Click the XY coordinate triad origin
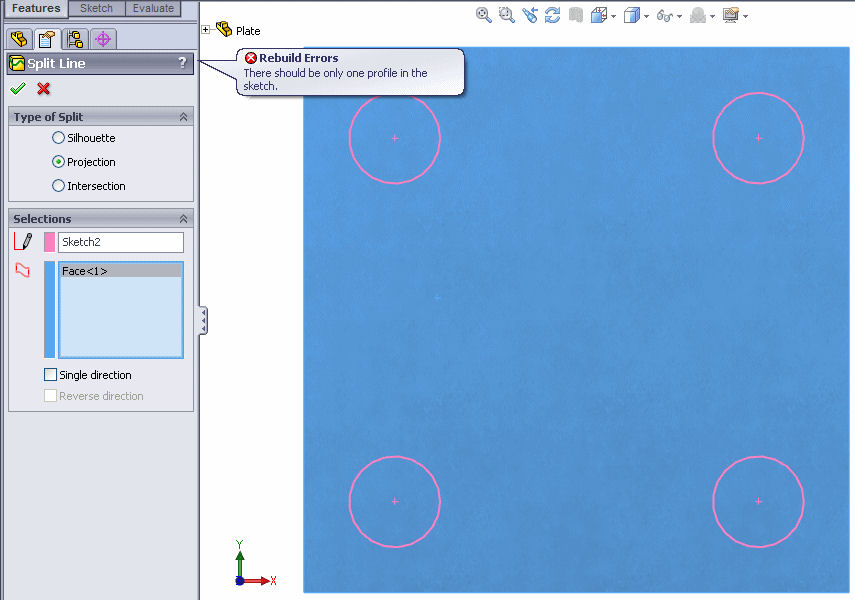The height and width of the screenshot is (600, 855). pos(240,581)
